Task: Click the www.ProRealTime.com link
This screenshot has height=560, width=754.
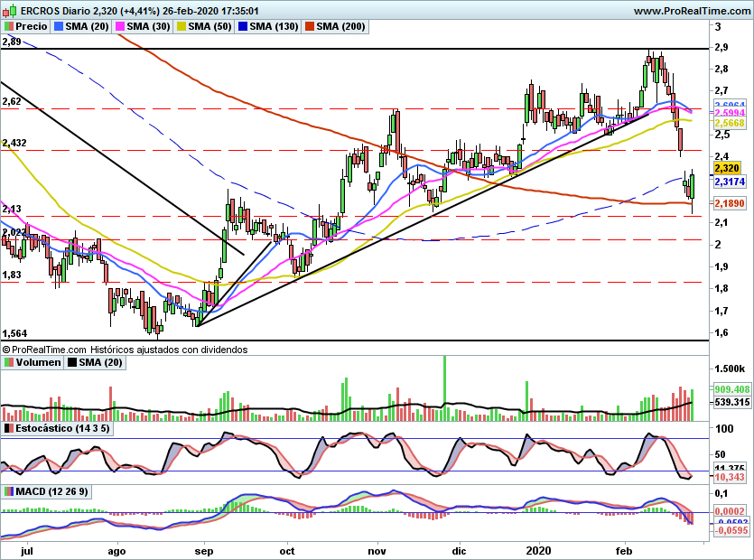Action: tap(692, 11)
